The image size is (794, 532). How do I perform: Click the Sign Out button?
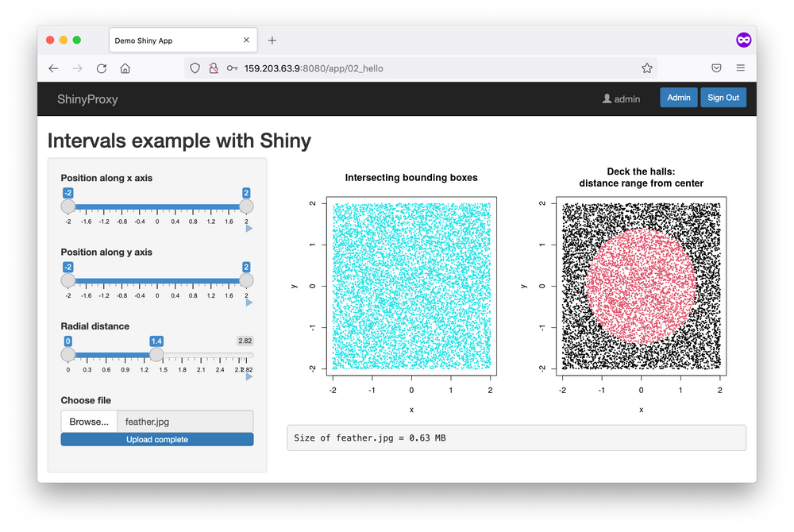pyautogui.click(x=723, y=98)
